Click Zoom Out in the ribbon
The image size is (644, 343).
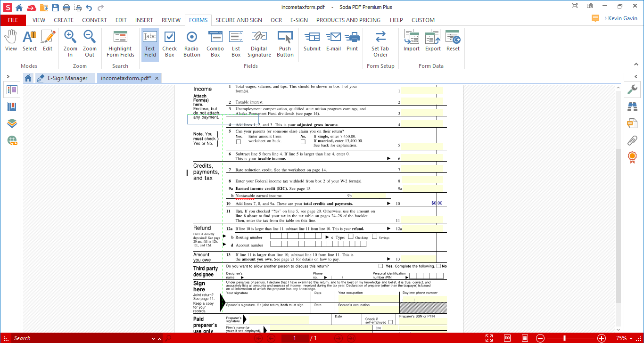point(90,44)
